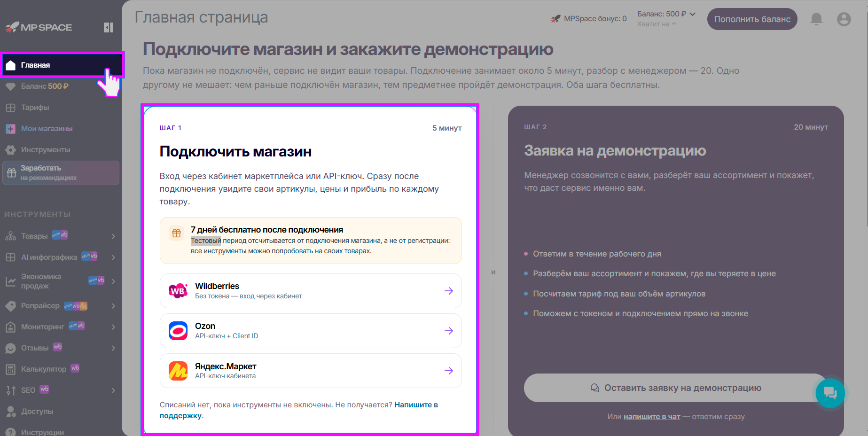Expand the Товары submenu chevron
This screenshot has width=868, height=436.
(x=113, y=236)
